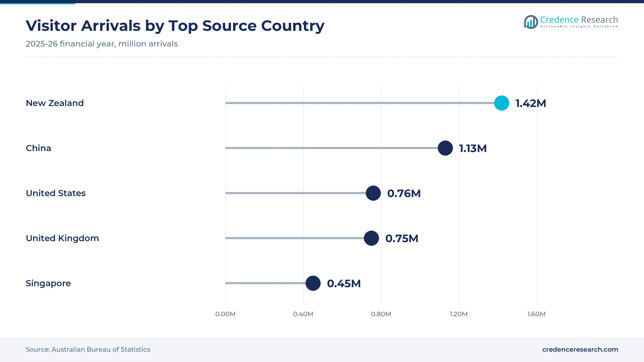Select the 'United Kingdom' country label

pos(62,238)
